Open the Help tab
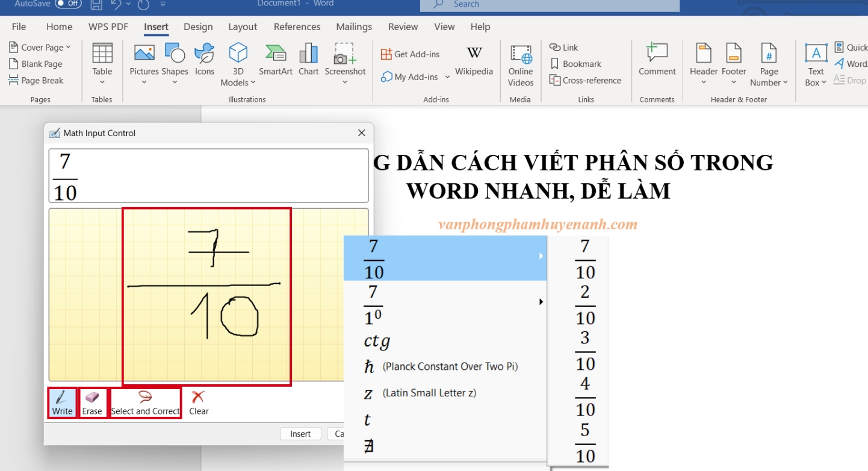This screenshot has height=471, width=868. click(x=480, y=27)
